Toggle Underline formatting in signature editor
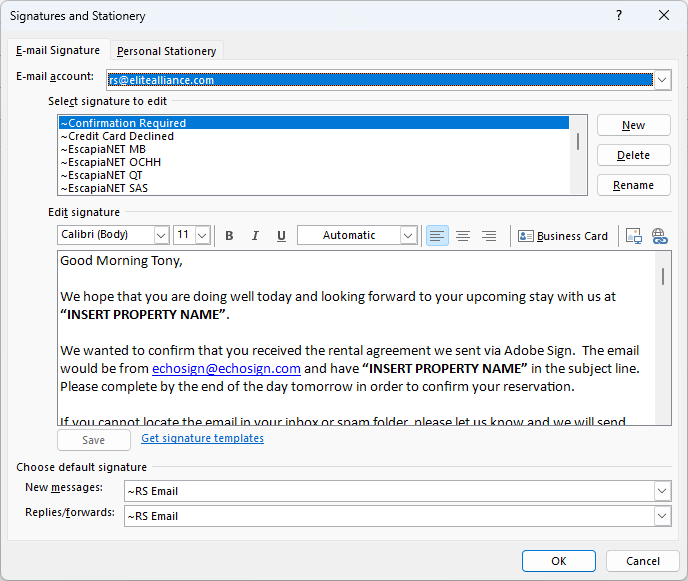This screenshot has height=581, width=688. [281, 236]
